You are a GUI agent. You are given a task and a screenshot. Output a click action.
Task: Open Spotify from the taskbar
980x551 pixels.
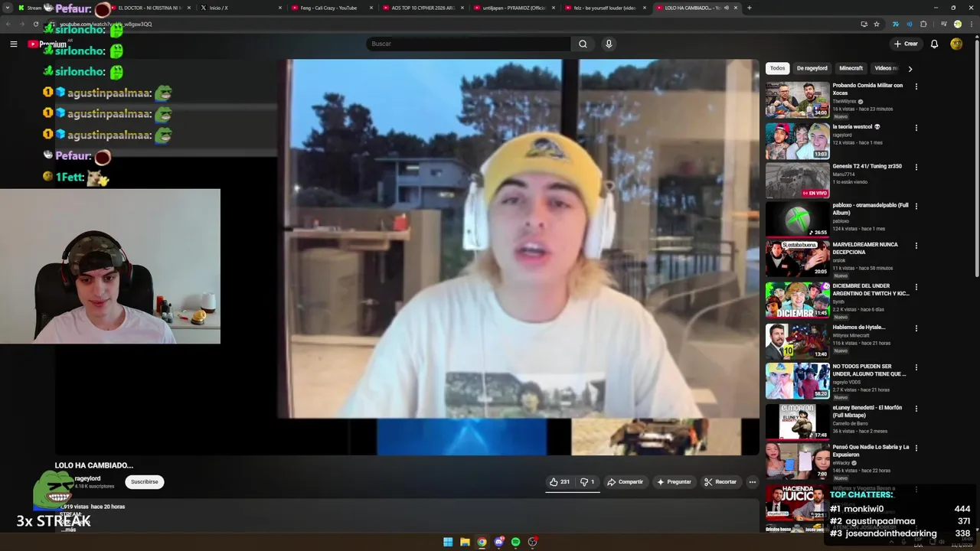[x=516, y=542]
